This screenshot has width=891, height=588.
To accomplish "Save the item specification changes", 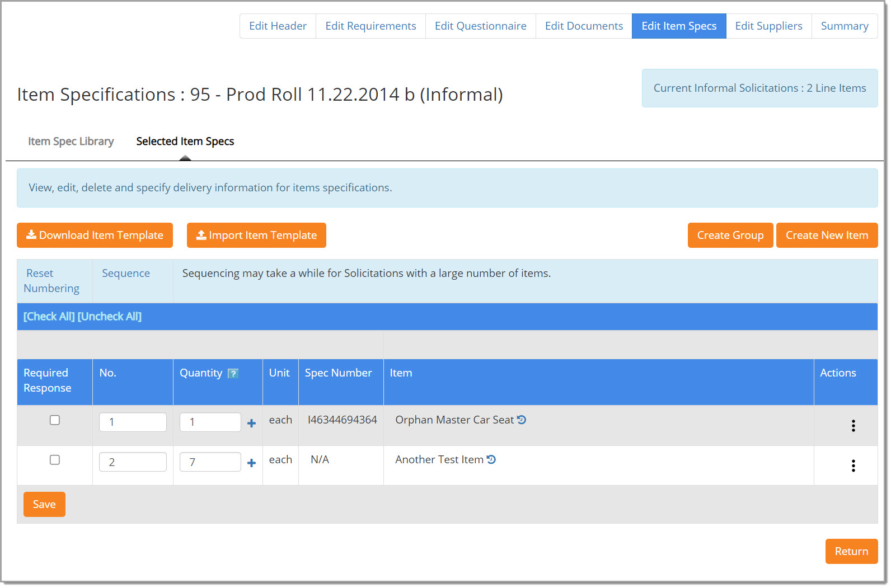I will tap(44, 505).
